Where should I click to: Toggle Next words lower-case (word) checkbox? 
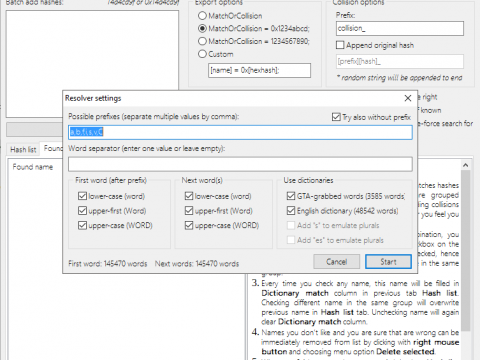(189, 196)
